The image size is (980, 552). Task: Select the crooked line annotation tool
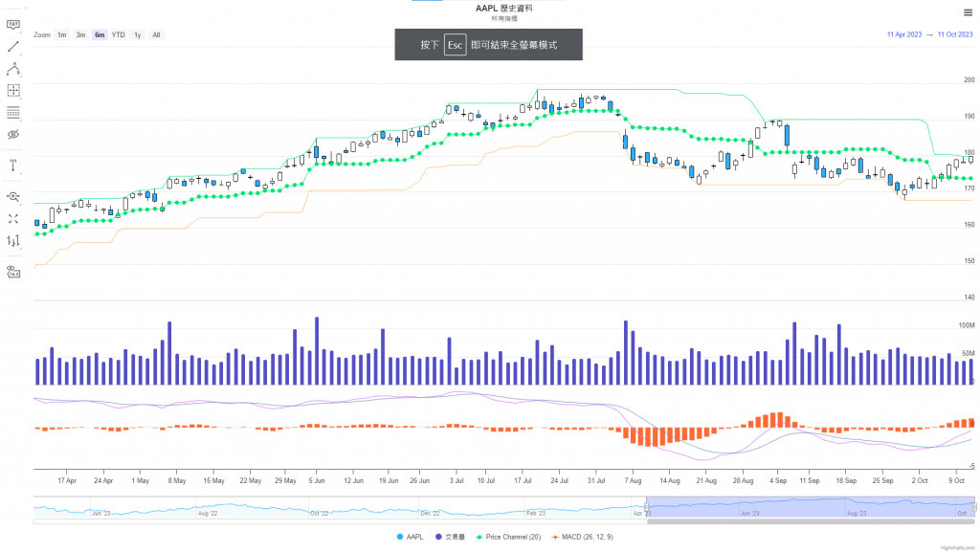(13, 69)
